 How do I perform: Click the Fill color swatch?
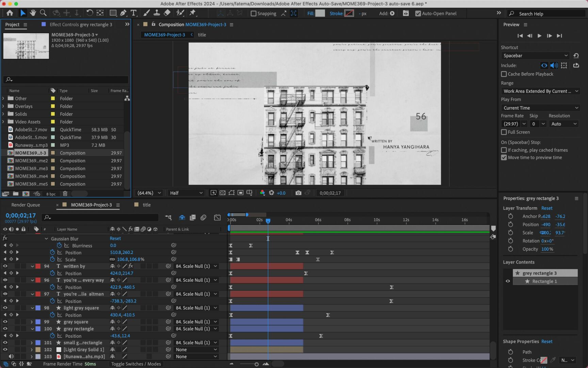pos(320,13)
